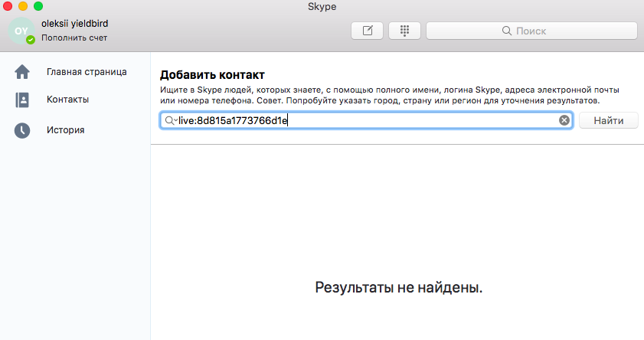This screenshot has width=644, height=340.
Task: Click the Контакты address book icon
Action: [x=22, y=100]
